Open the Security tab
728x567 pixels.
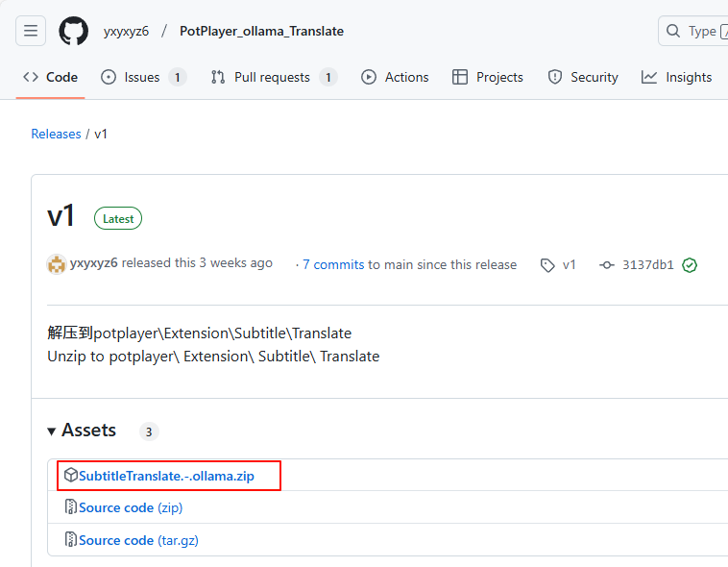pos(583,77)
